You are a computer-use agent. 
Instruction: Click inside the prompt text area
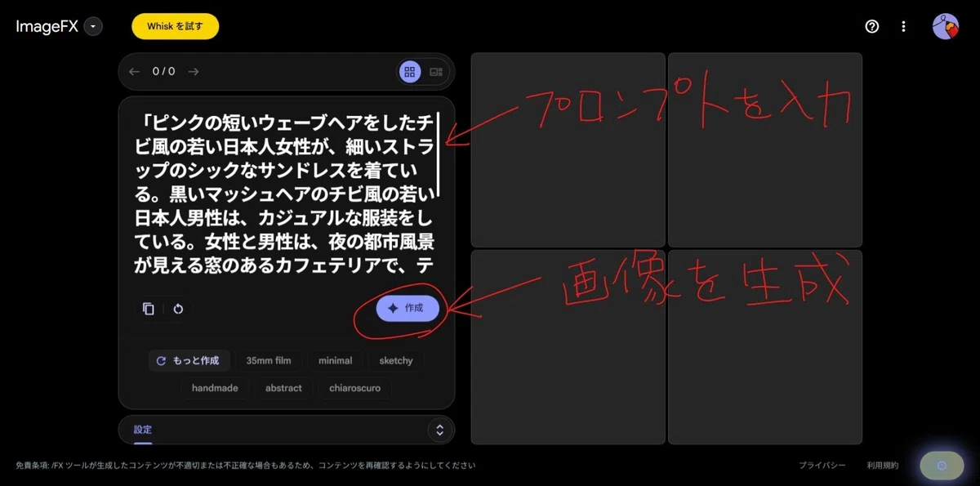286,194
